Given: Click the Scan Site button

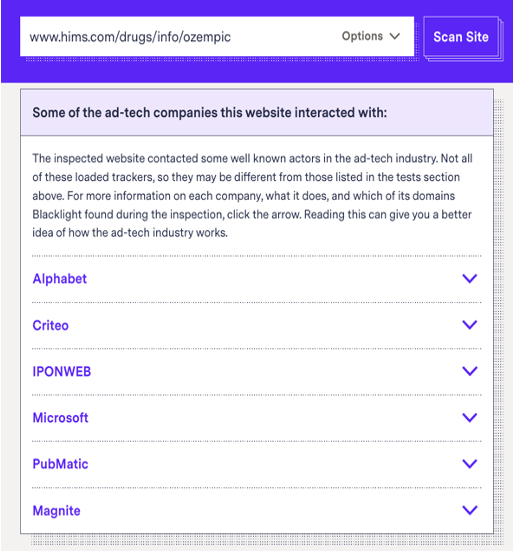Looking at the screenshot, I should (461, 37).
